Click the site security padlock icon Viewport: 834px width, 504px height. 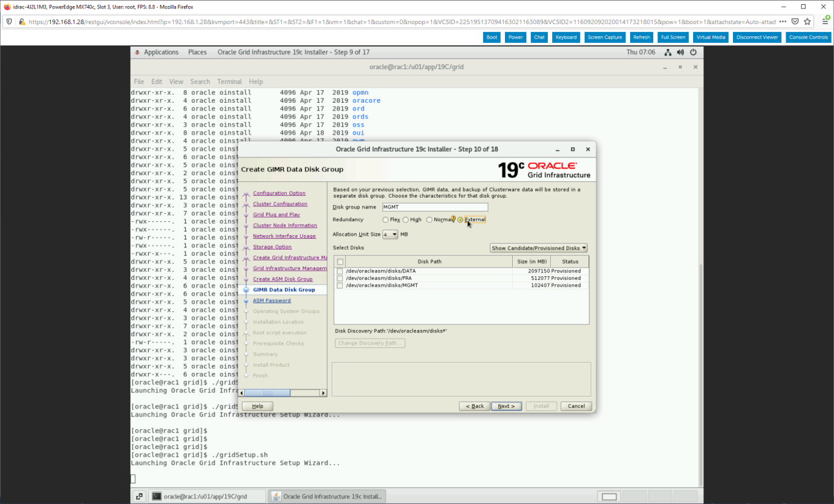pyautogui.click(x=22, y=21)
